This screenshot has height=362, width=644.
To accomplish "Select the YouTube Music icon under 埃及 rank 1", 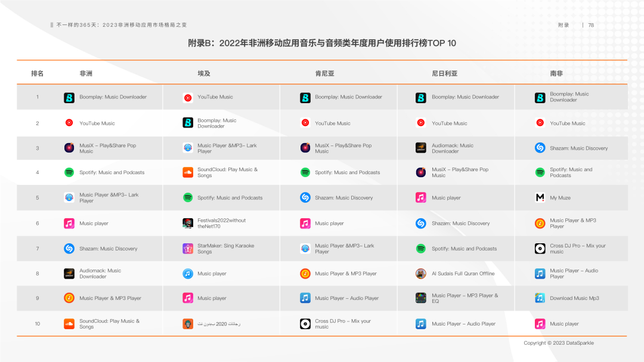I will coord(188,97).
